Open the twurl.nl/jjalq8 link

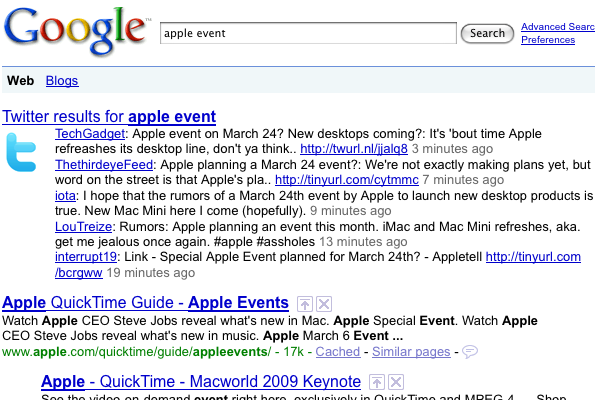coord(354,148)
